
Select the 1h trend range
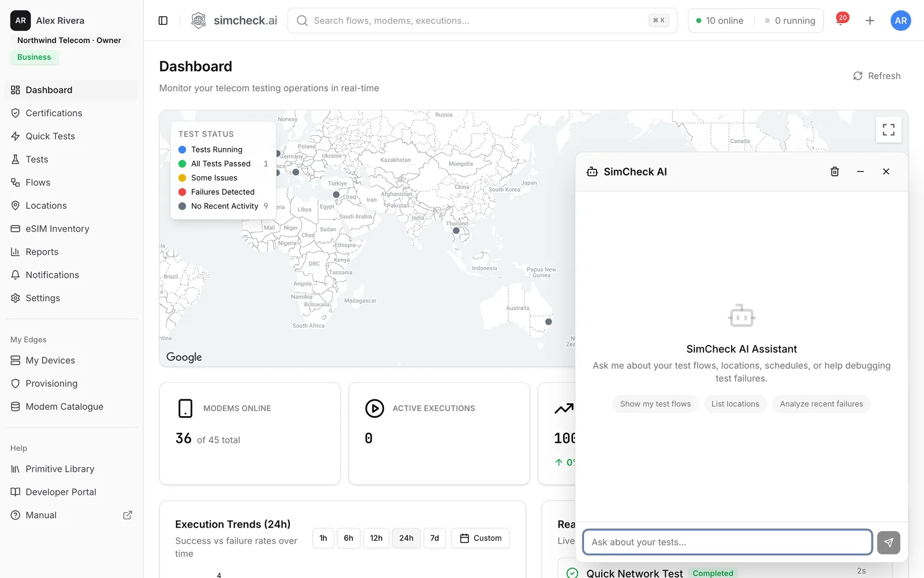tap(323, 538)
